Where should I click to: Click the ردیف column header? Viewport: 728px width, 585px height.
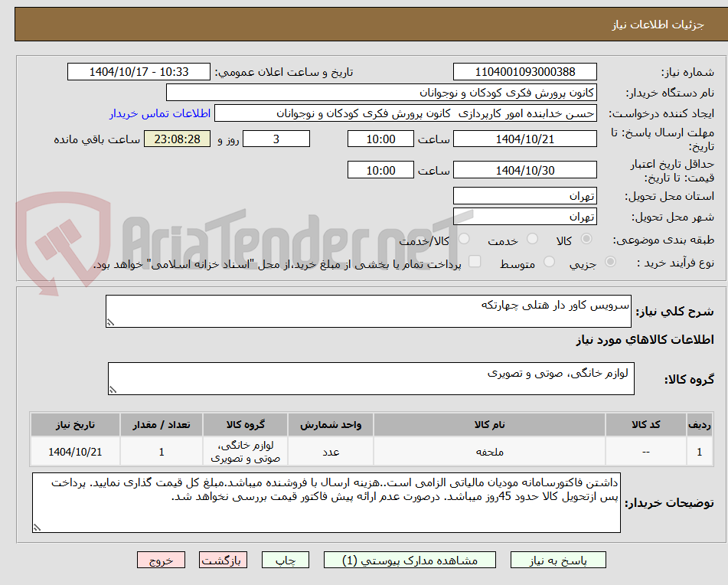(699, 425)
